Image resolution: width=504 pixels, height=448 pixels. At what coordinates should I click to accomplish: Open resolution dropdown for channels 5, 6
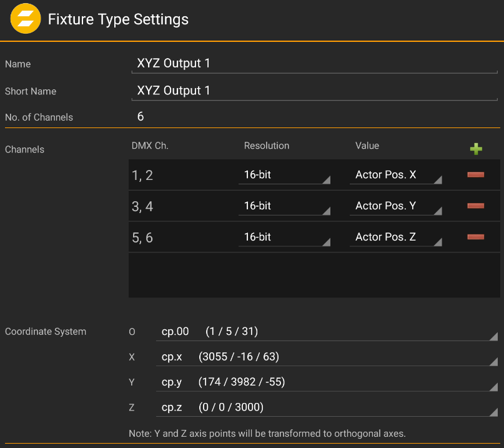[284, 237]
